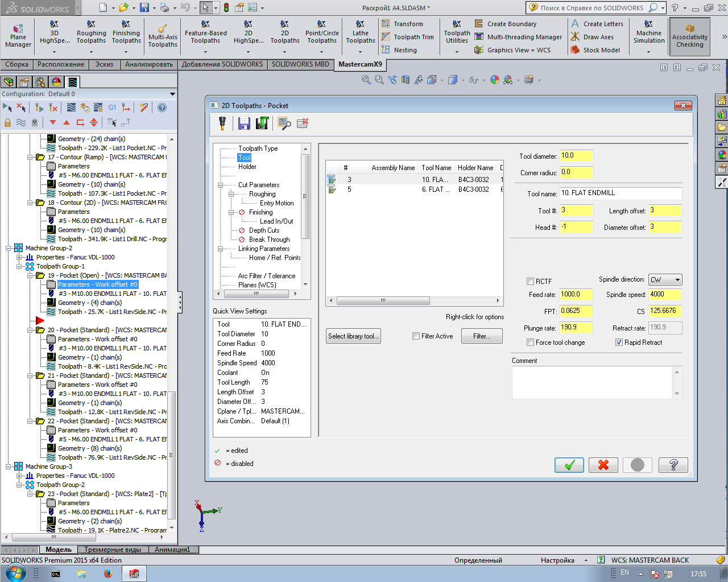728x582 pixels.
Task: Click the Feed rate input field
Action: click(x=576, y=295)
